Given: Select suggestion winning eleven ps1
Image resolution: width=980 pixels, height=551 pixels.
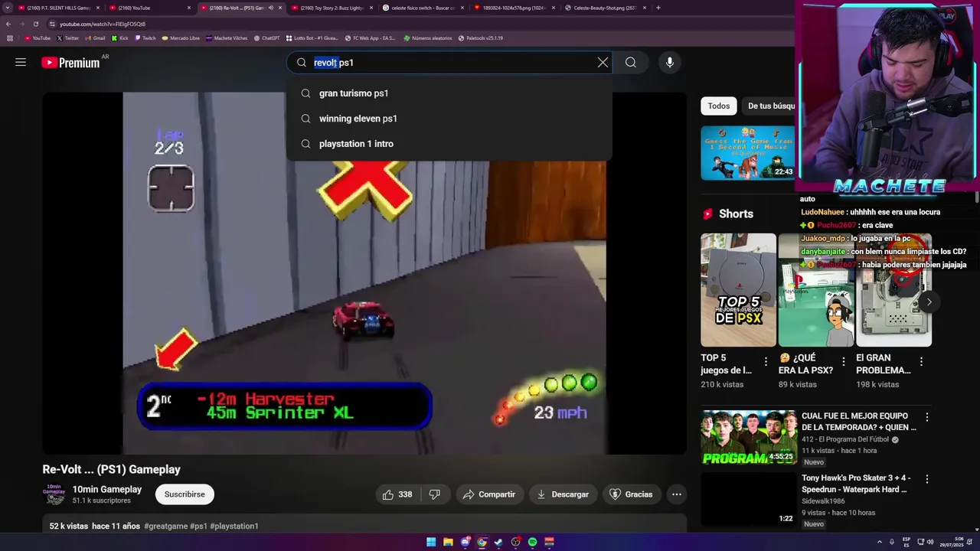Looking at the screenshot, I should [449, 119].
